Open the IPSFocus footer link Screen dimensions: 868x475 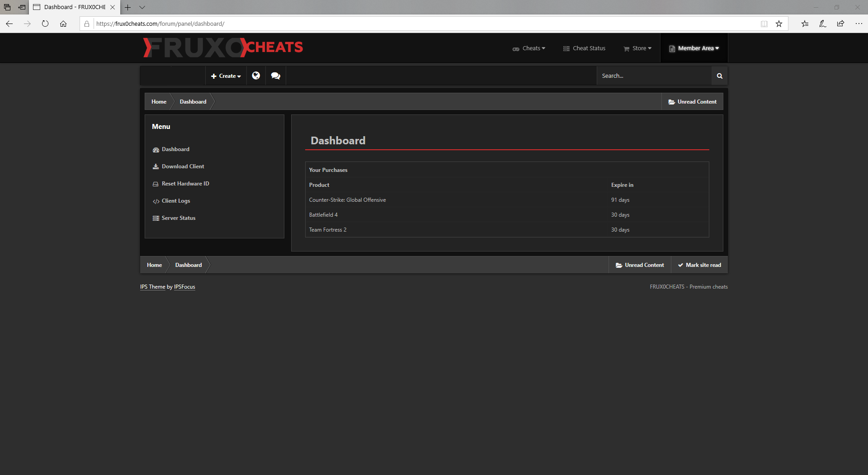(184, 287)
